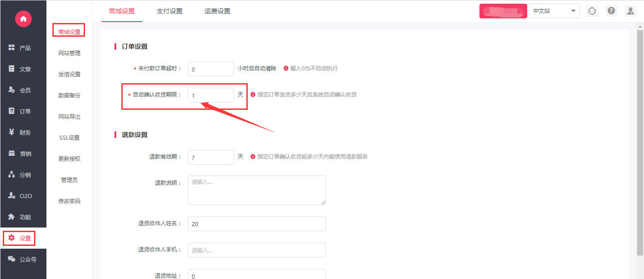Open SSL设置 in the settings submenu
Viewport: 644px width, 279px height.
(x=69, y=138)
